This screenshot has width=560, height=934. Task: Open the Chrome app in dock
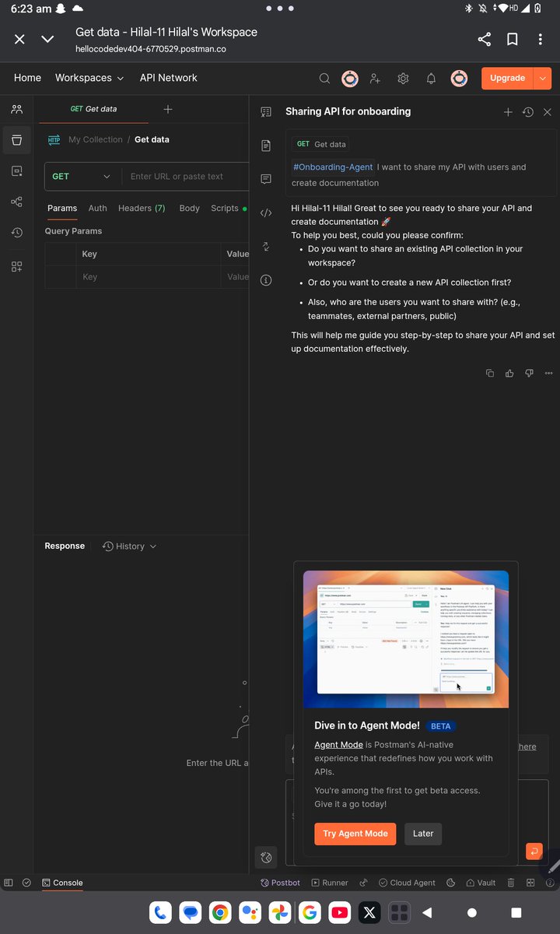click(x=220, y=912)
